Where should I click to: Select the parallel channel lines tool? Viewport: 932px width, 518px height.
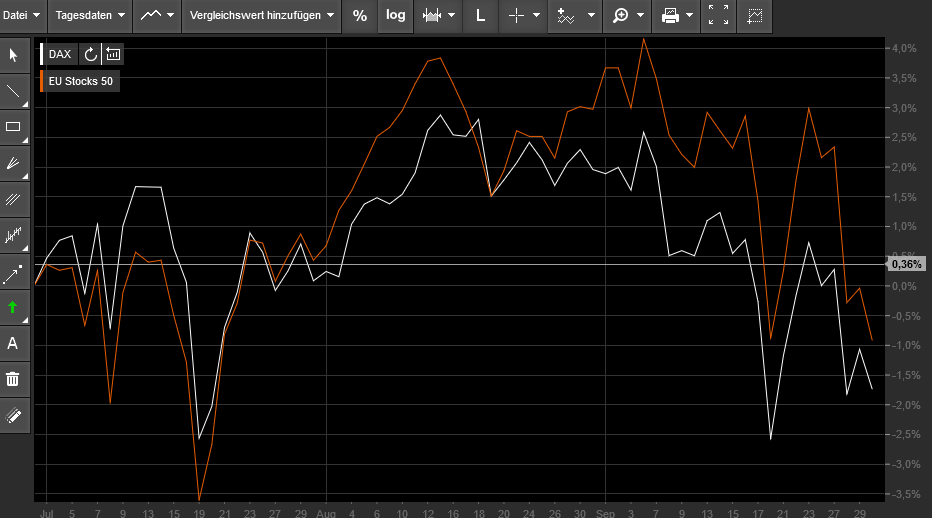14,199
